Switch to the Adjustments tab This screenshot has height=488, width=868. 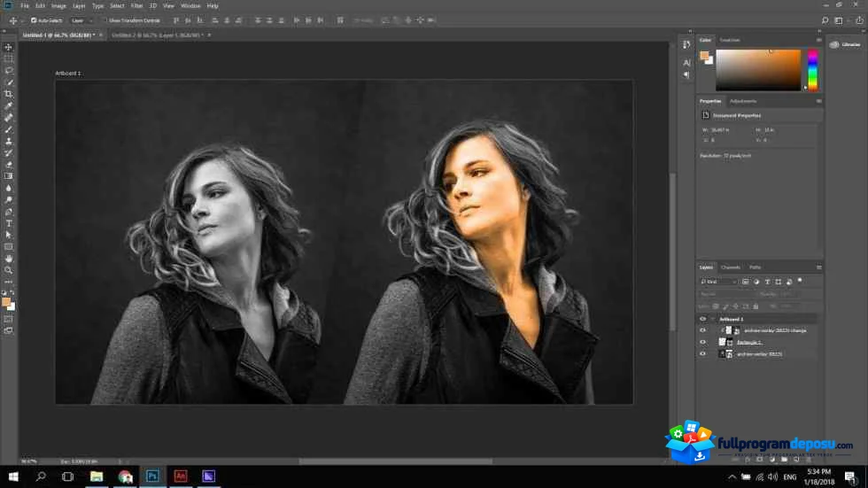(x=743, y=101)
